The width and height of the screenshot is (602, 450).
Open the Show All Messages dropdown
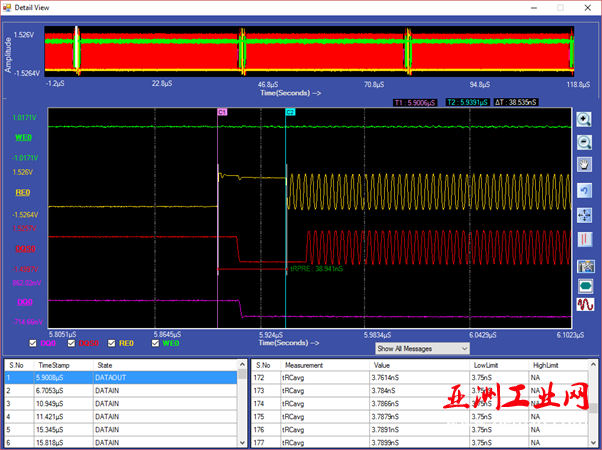click(422, 349)
